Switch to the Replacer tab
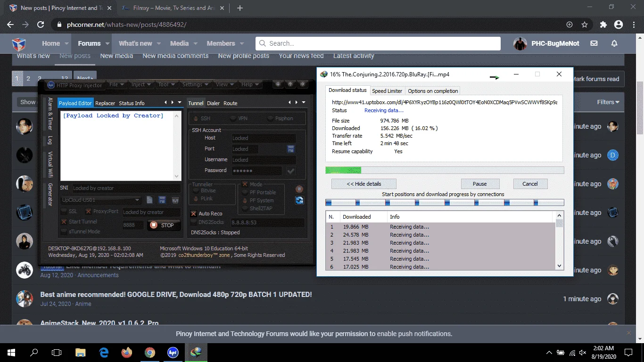The image size is (644, 362). 105,103
